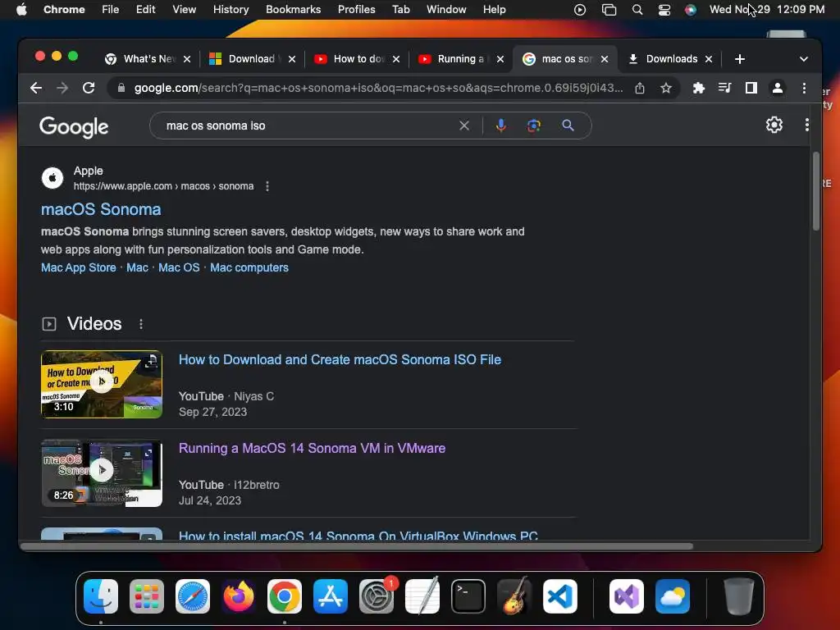Open the options dots next to the Apple result URL
Image resolution: width=840 pixels, height=630 pixels.
tap(267, 186)
